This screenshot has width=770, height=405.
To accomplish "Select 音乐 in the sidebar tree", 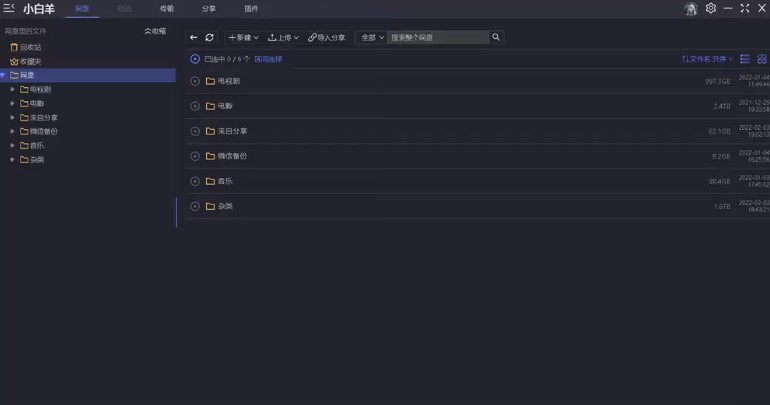I will pyautogui.click(x=37, y=145).
